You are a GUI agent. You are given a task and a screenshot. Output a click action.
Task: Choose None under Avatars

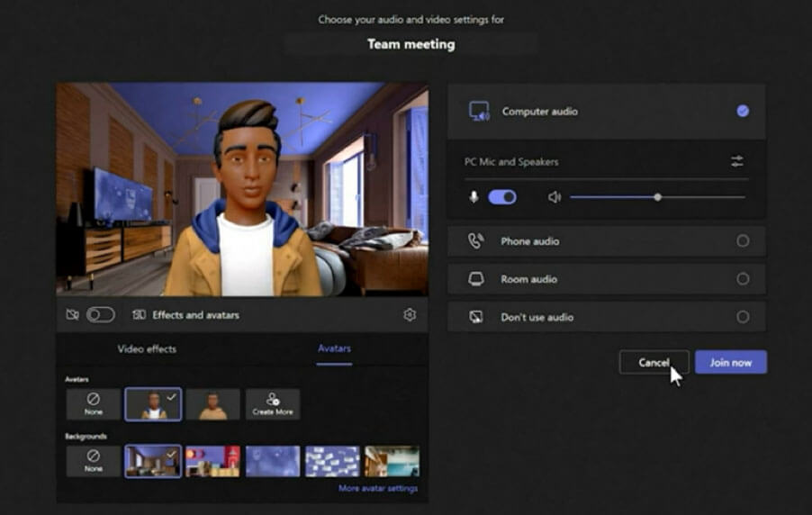[94, 404]
